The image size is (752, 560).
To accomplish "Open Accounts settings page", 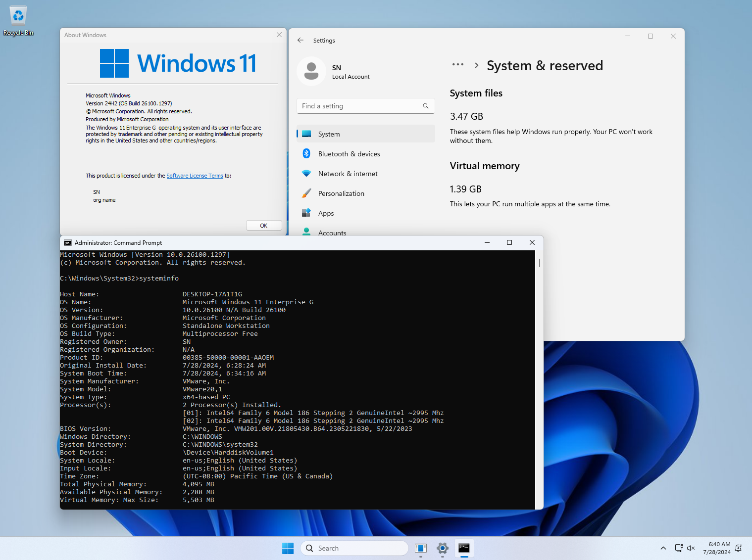I will point(366,232).
